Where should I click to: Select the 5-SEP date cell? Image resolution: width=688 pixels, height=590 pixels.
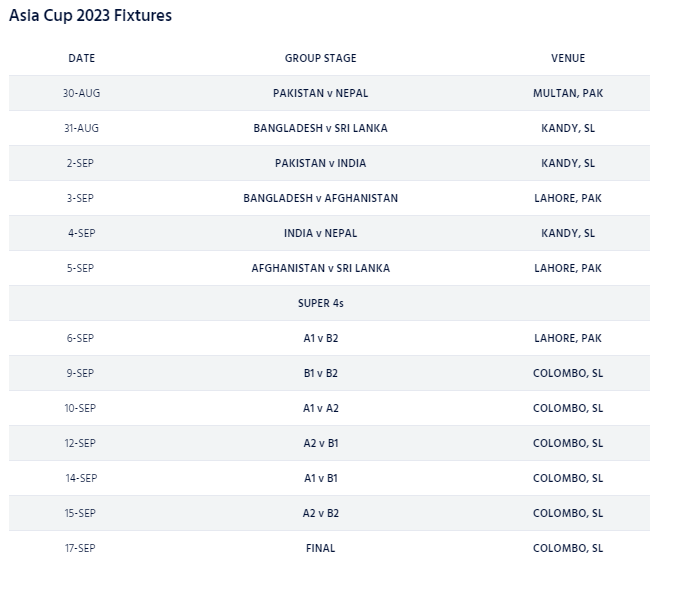click(81, 268)
